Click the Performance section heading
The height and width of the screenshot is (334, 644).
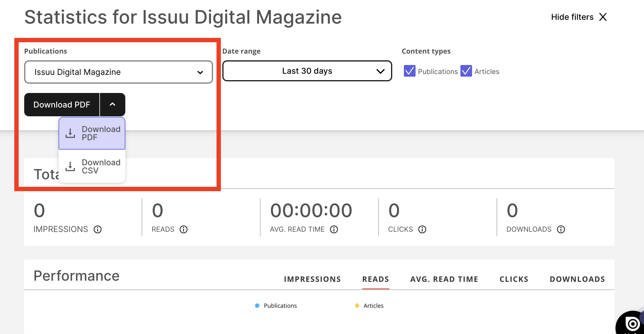(77, 276)
